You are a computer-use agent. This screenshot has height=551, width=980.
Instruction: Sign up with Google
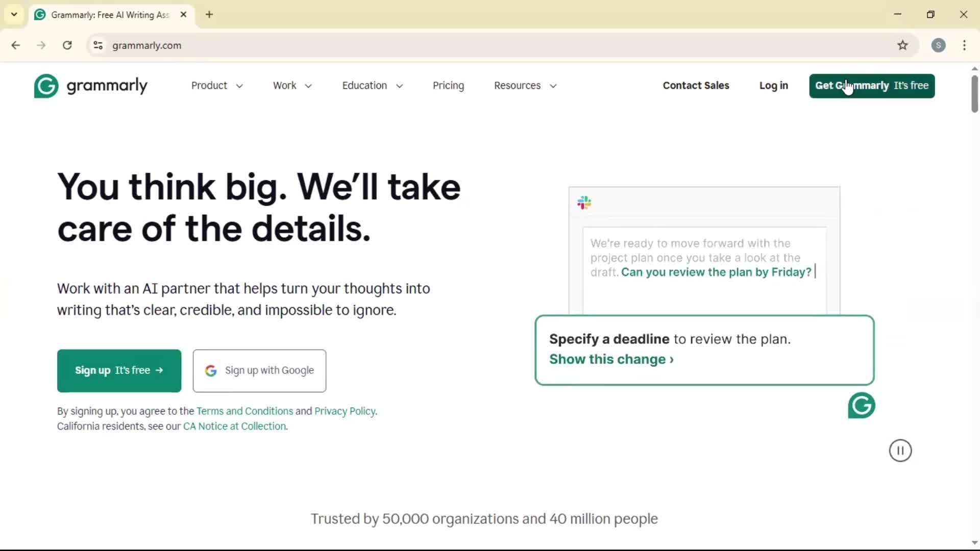click(x=259, y=371)
